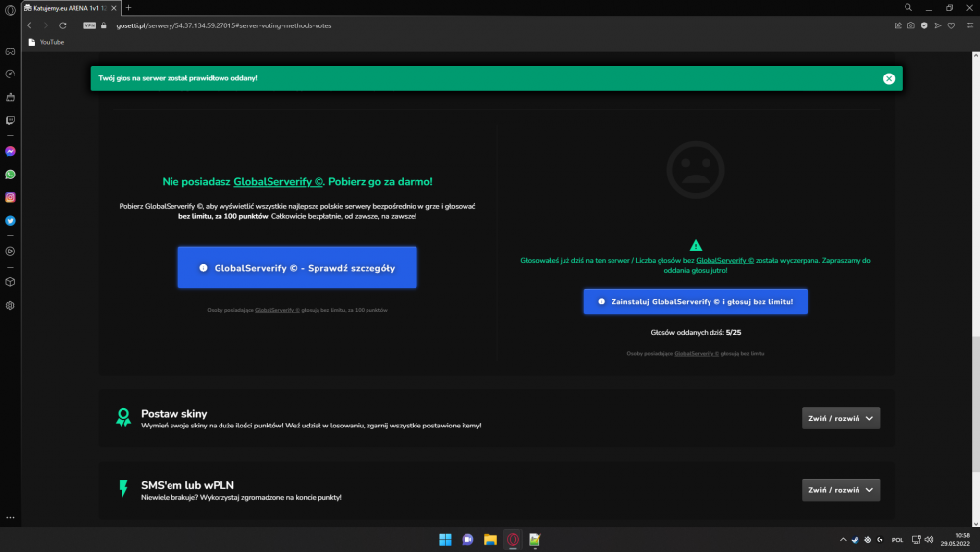Open Extensions cube icon in sidebar

pyautogui.click(x=10, y=282)
